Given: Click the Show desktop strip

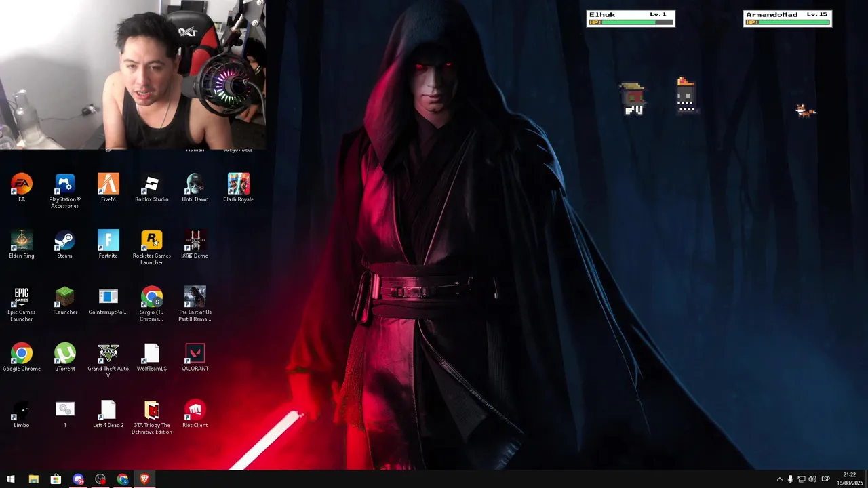Looking at the screenshot, I should coord(866,479).
